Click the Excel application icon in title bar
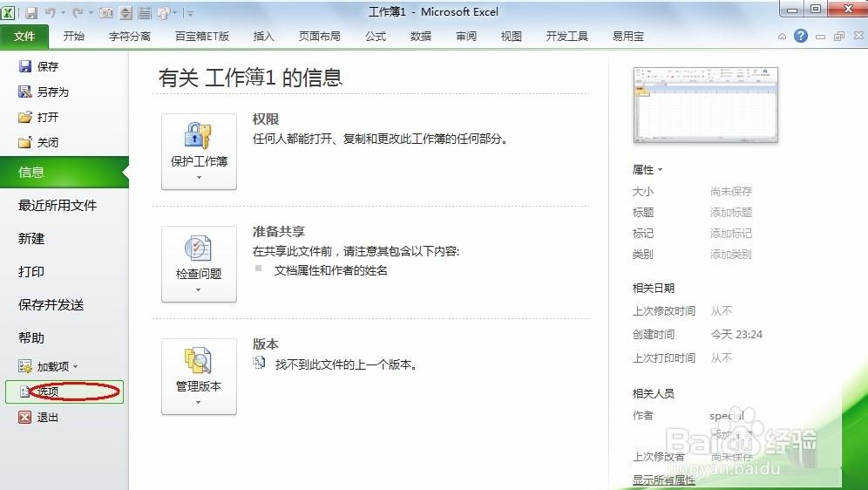 [x=8, y=12]
